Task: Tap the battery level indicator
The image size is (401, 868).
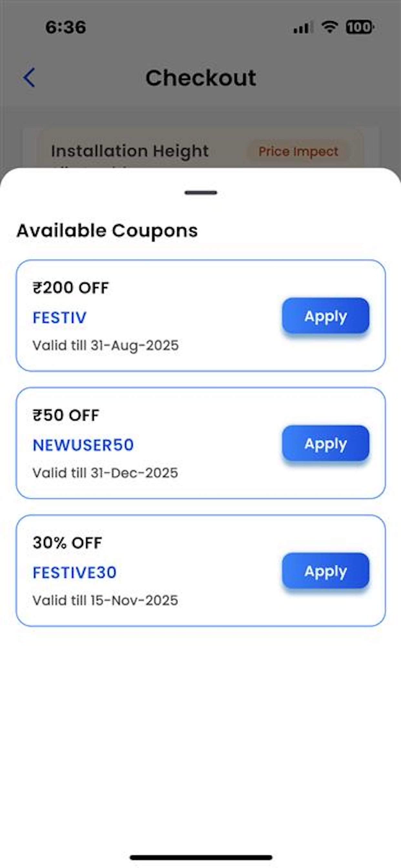Action: pyautogui.click(x=360, y=27)
